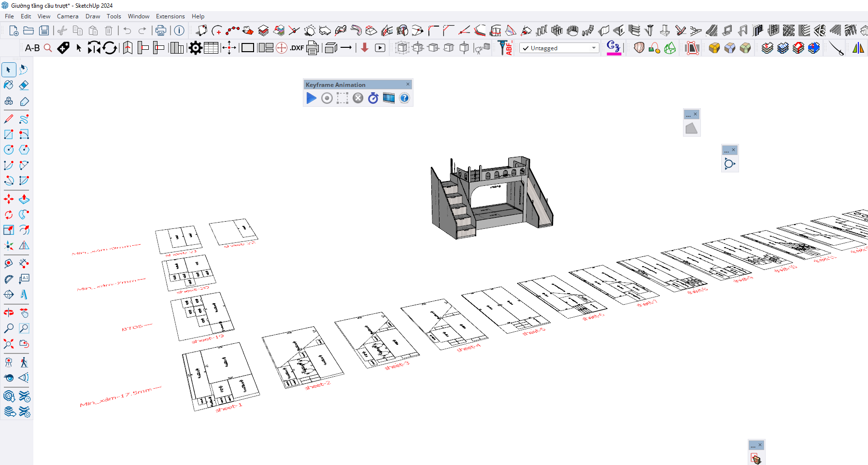The height and width of the screenshot is (465, 868).
Task: Select the Orbit camera tool
Action: tap(9, 312)
